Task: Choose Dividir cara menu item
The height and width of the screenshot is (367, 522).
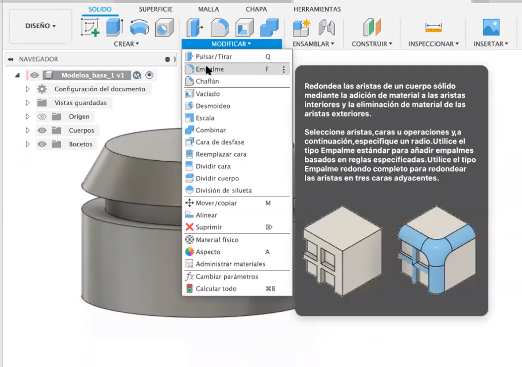Action: (x=237, y=166)
